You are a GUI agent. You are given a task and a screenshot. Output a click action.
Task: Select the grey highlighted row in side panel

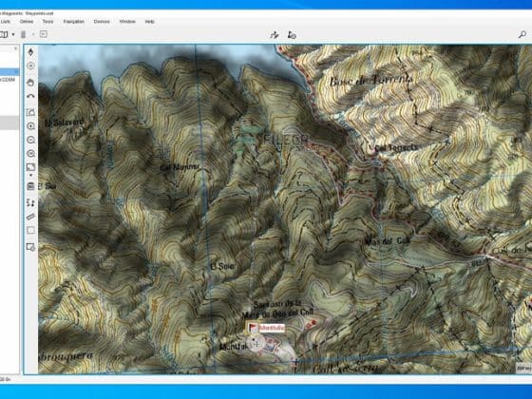coord(9,123)
